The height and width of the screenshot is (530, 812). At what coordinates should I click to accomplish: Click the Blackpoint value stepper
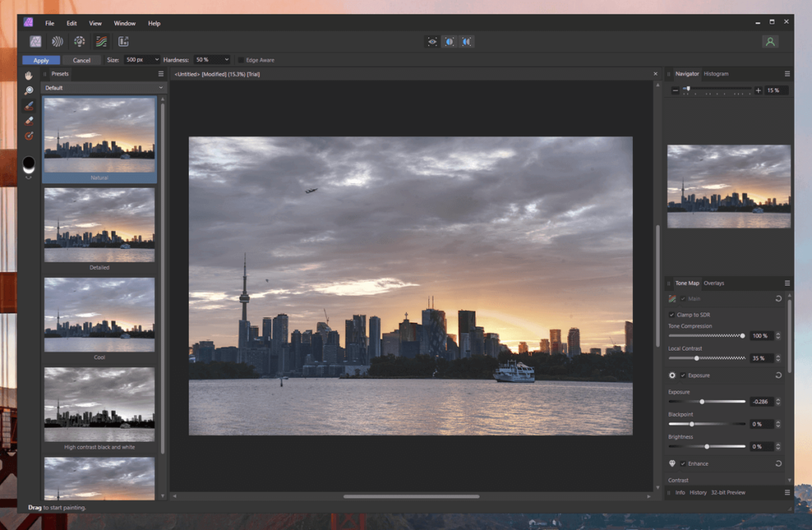click(x=778, y=424)
